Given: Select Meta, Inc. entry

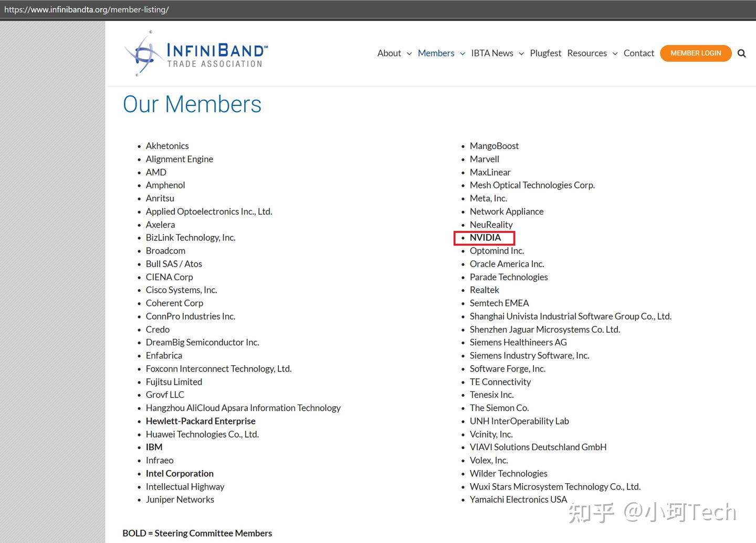Looking at the screenshot, I should click(x=488, y=198).
